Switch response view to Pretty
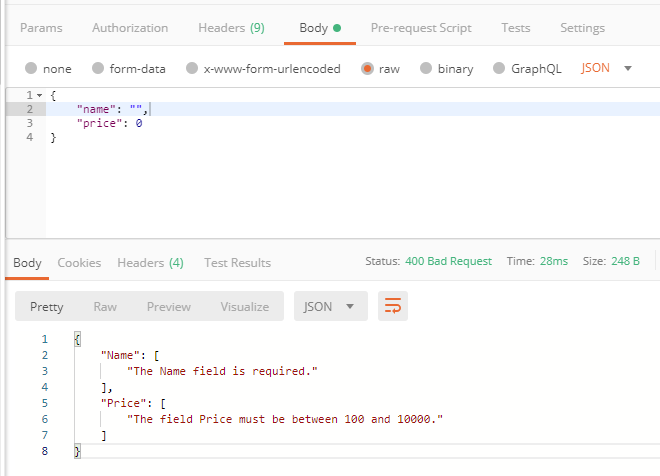Image resolution: width=660 pixels, height=476 pixels. pos(47,306)
